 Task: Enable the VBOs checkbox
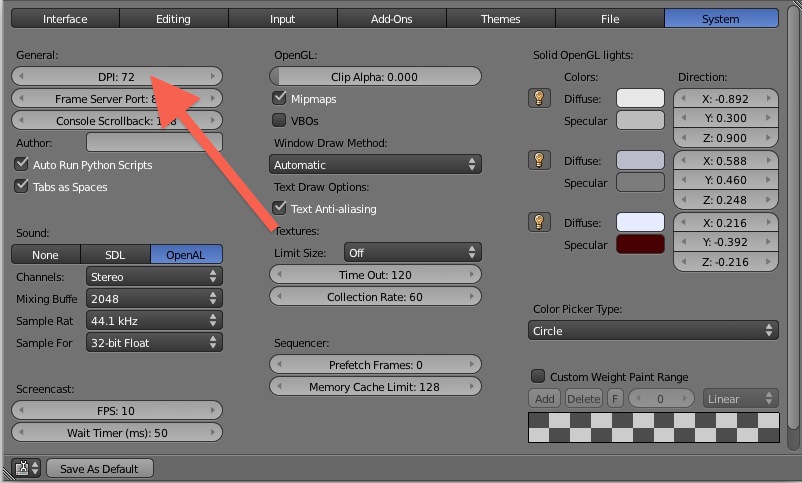point(279,120)
